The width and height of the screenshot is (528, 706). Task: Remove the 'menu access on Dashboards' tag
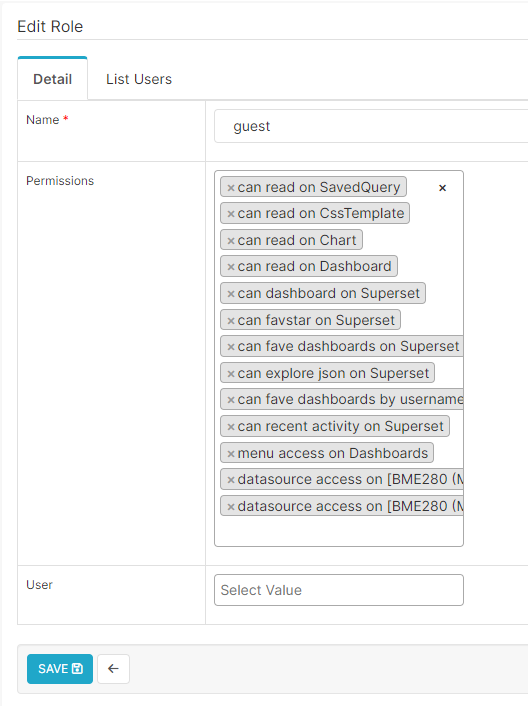coord(231,454)
